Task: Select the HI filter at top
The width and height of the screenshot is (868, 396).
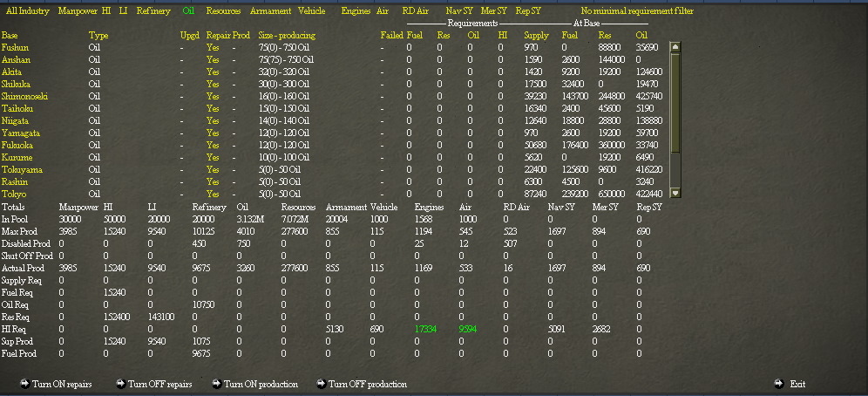Action: pos(106,10)
